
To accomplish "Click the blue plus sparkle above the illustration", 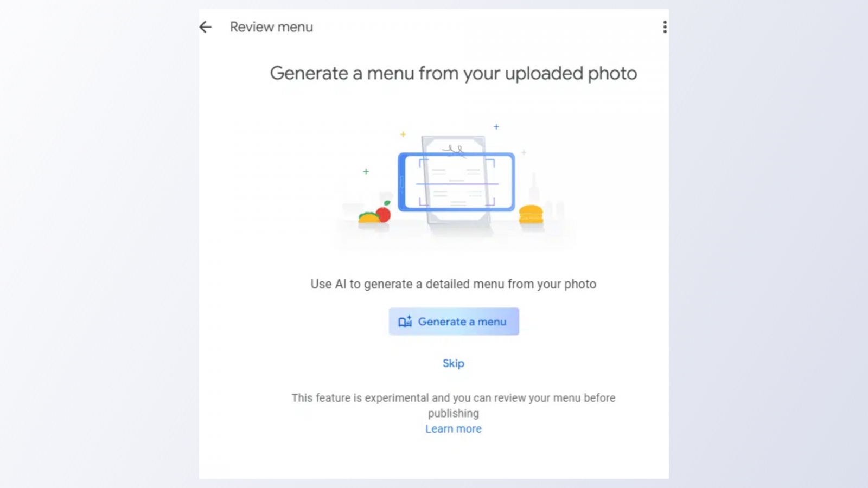I will click(x=496, y=127).
